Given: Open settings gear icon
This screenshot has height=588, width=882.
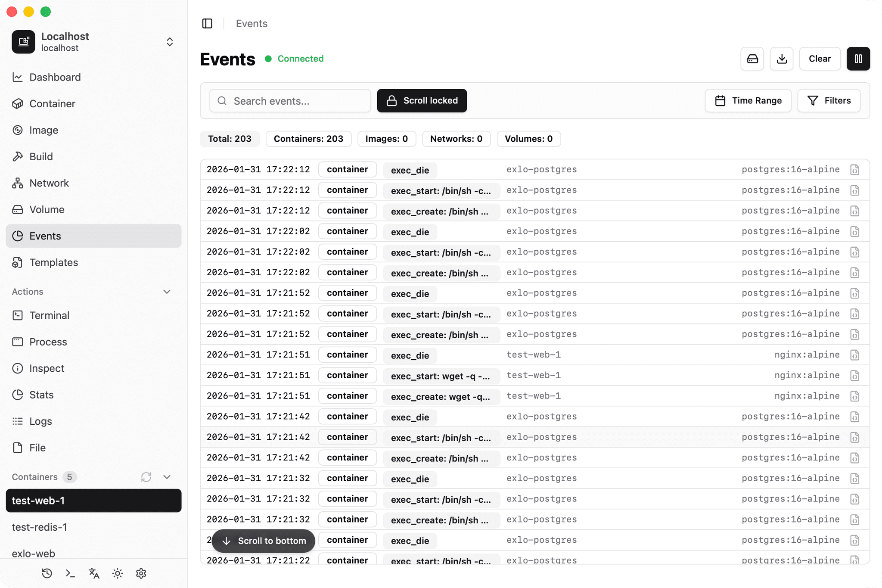Looking at the screenshot, I should (141, 573).
